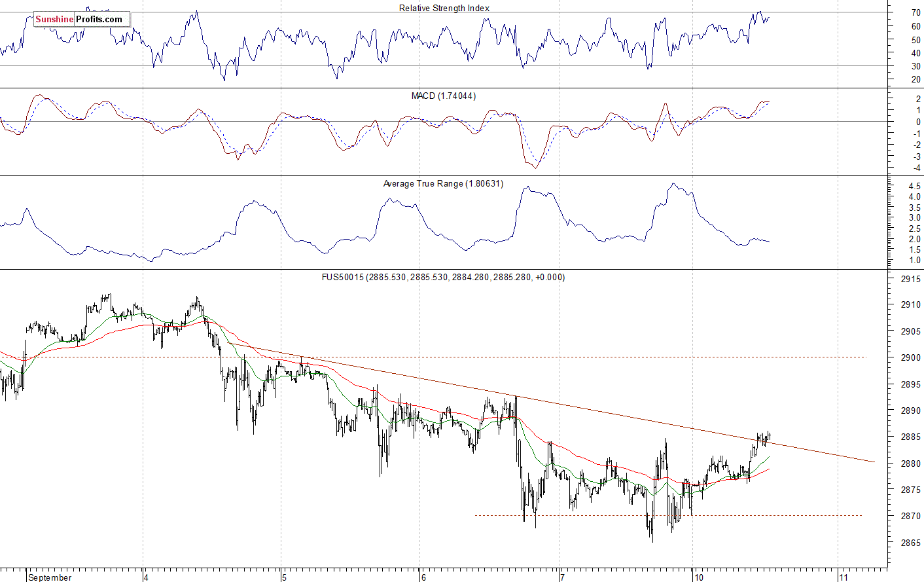This screenshot has width=924, height=582.
Task: Click the RSI 70 level label
Action: (916, 12)
